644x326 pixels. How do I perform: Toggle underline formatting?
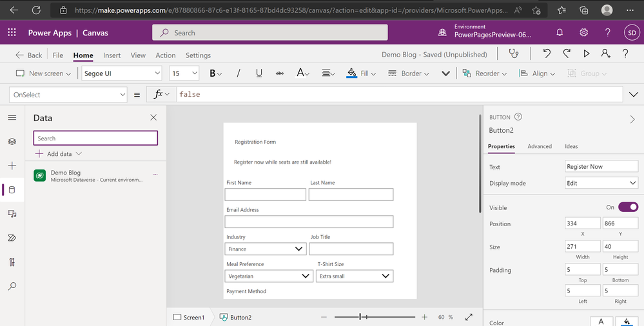pyautogui.click(x=259, y=73)
